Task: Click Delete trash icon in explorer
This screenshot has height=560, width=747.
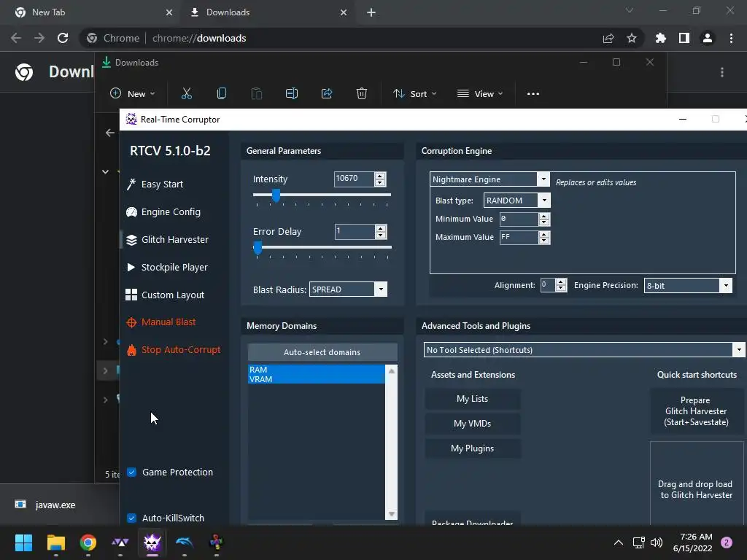Action: pyautogui.click(x=362, y=94)
